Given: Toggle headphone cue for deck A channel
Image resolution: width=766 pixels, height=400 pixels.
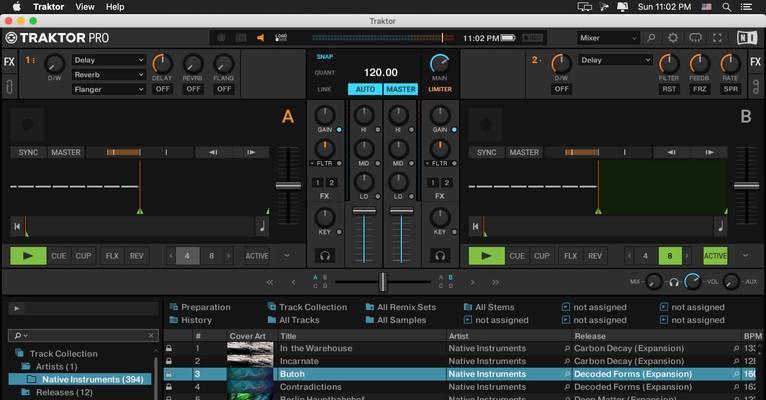Looking at the screenshot, I should click(325, 255).
